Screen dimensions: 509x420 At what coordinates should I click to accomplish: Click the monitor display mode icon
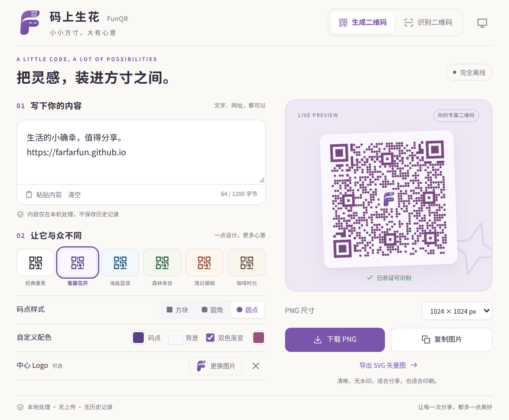click(x=482, y=23)
